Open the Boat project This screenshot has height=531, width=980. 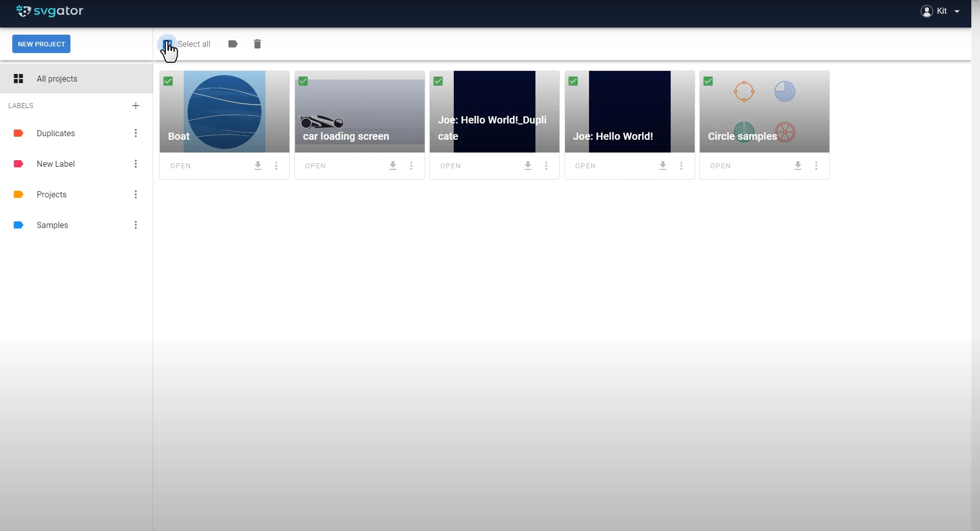[180, 166]
